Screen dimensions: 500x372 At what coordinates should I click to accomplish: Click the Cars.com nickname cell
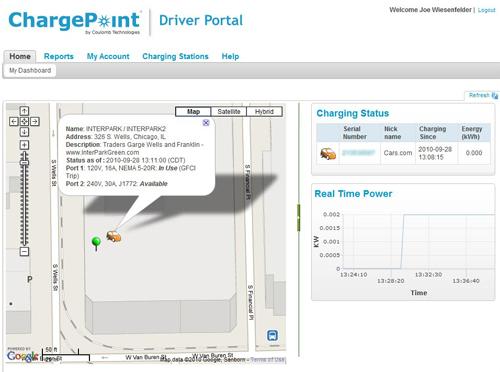(x=398, y=153)
